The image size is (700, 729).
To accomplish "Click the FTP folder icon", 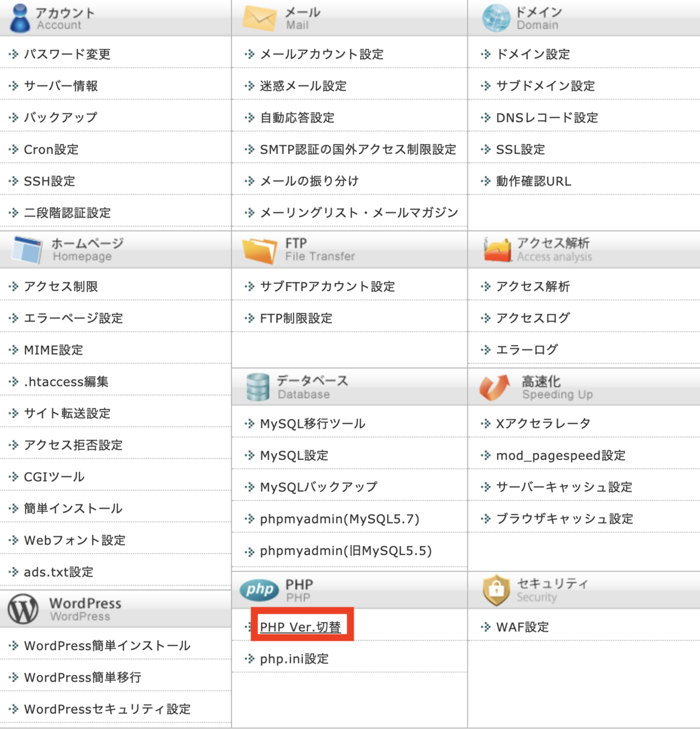I will tap(259, 250).
